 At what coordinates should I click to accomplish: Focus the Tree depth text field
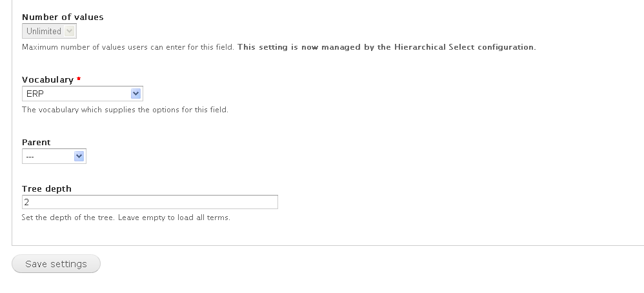(x=150, y=202)
